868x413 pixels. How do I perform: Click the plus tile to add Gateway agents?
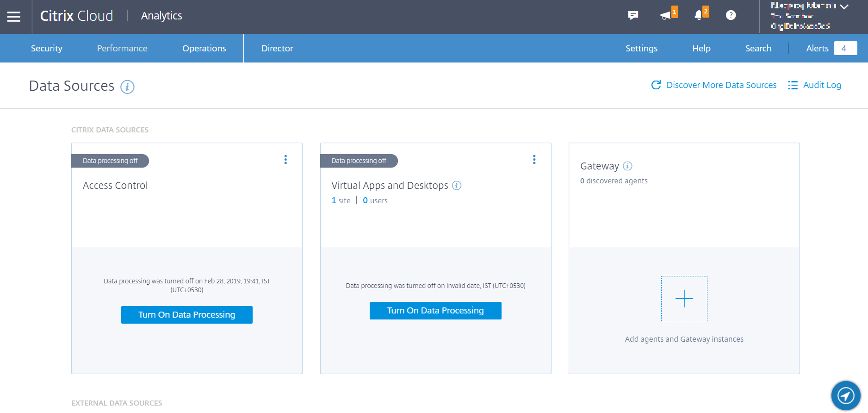(x=684, y=299)
